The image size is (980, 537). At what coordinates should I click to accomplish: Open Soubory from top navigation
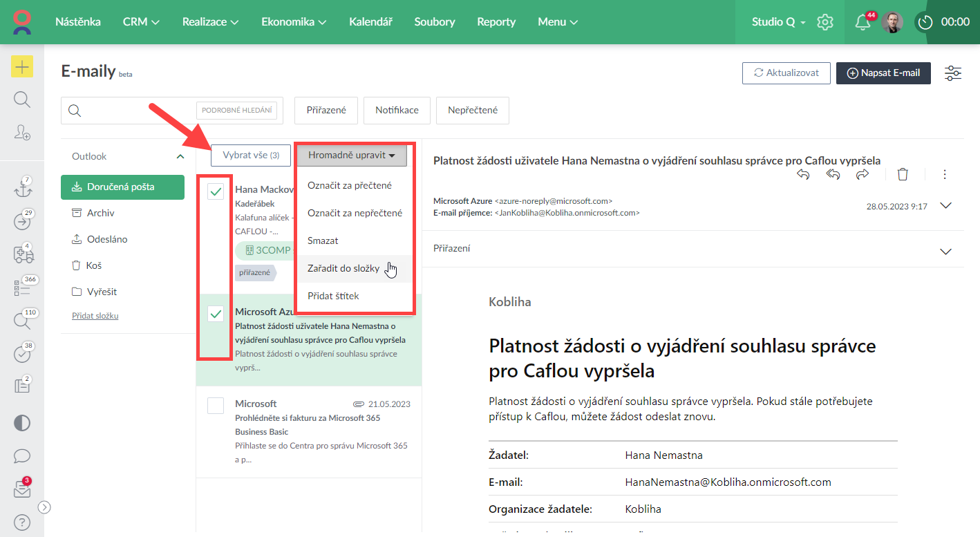pos(435,22)
